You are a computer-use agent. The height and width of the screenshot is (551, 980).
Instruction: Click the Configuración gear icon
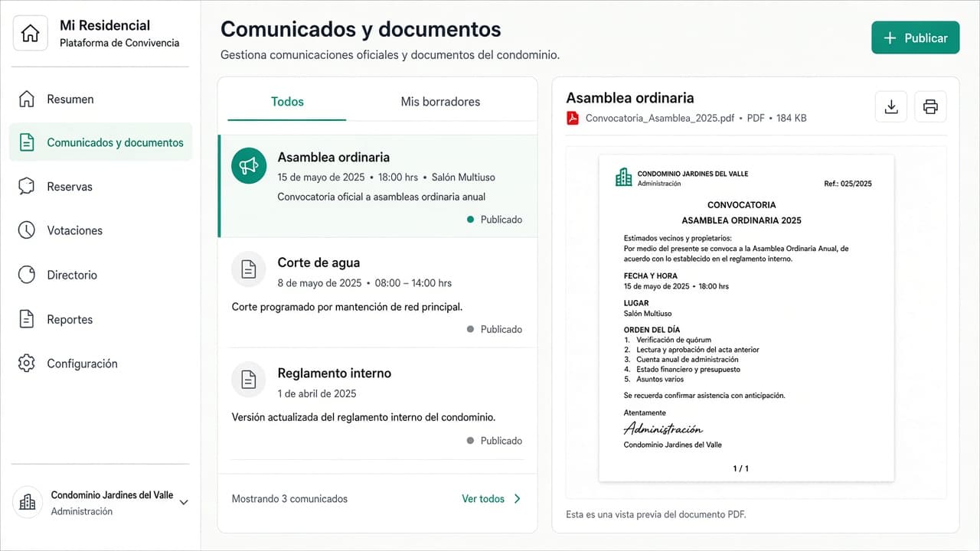coord(27,364)
